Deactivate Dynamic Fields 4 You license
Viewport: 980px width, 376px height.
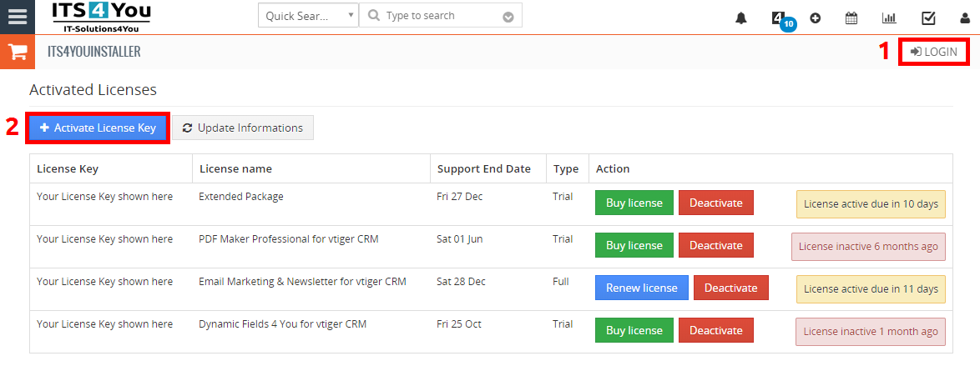coord(715,330)
